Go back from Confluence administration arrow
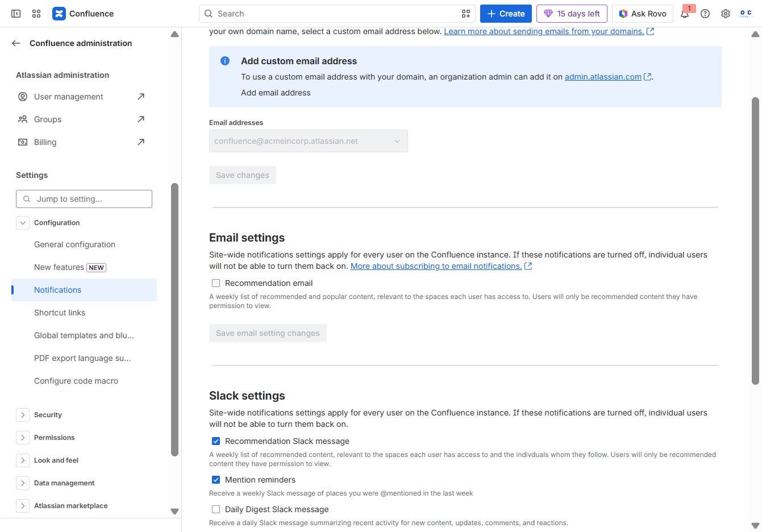 16,43
